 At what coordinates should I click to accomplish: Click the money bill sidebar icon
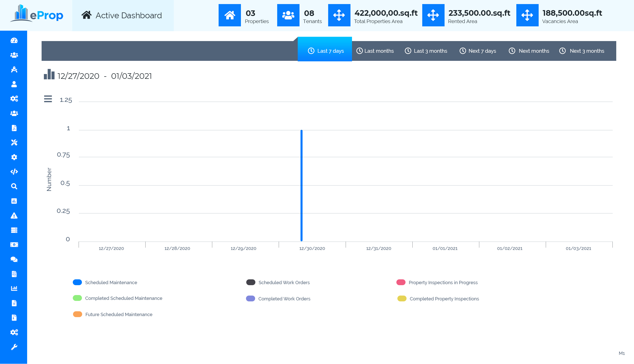14,245
